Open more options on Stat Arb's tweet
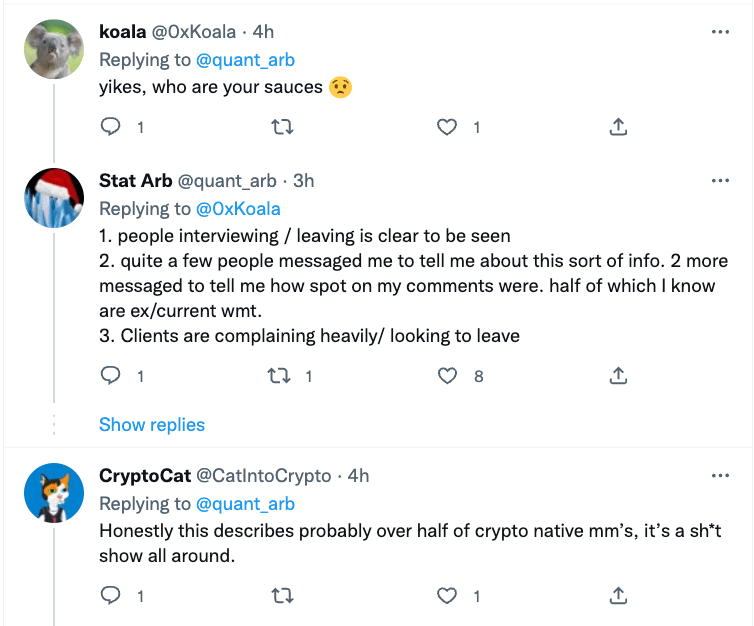The image size is (754, 626). coord(719,181)
